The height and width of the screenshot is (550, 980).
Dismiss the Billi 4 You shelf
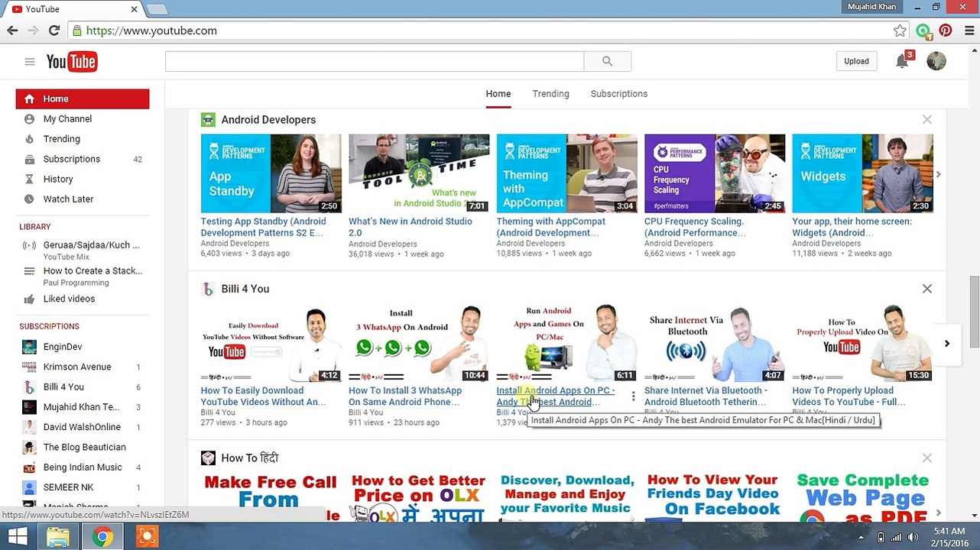point(926,289)
